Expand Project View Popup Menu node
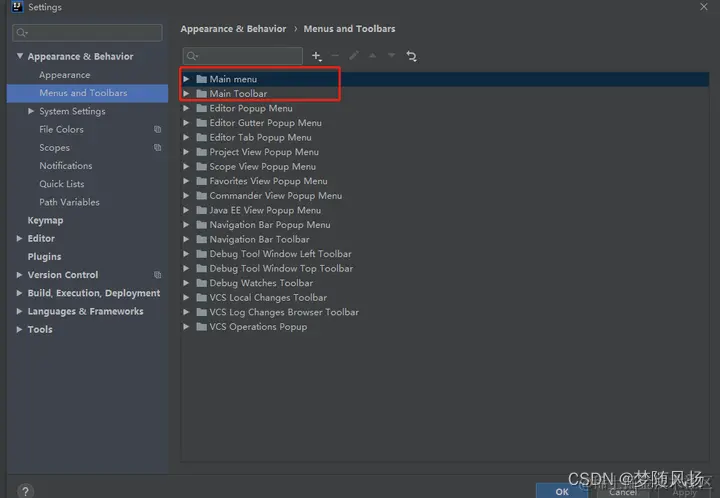720x498 pixels. click(x=186, y=152)
